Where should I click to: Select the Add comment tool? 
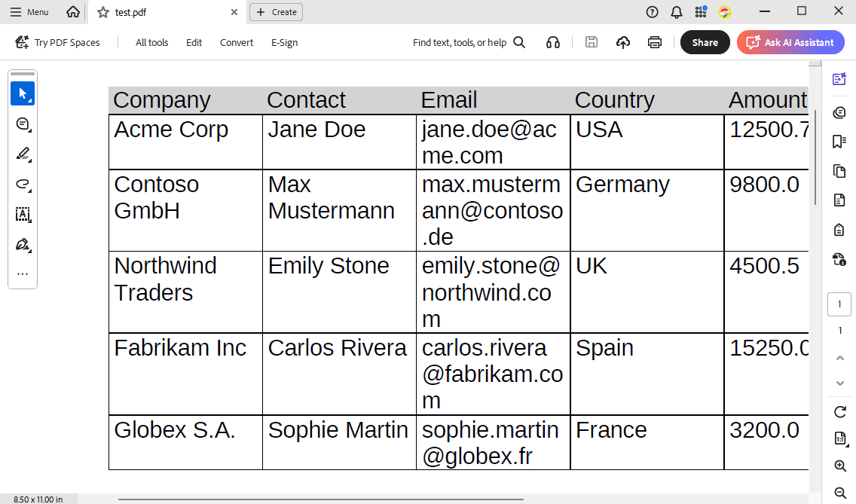23,124
